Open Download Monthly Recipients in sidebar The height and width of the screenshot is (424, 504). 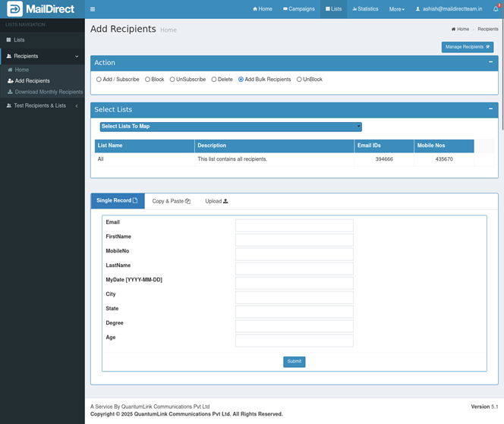(x=49, y=92)
